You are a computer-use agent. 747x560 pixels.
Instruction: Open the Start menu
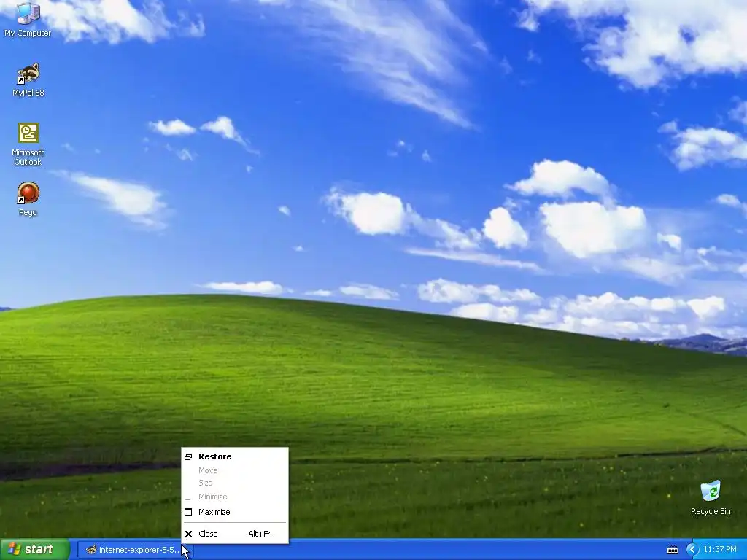coord(35,550)
